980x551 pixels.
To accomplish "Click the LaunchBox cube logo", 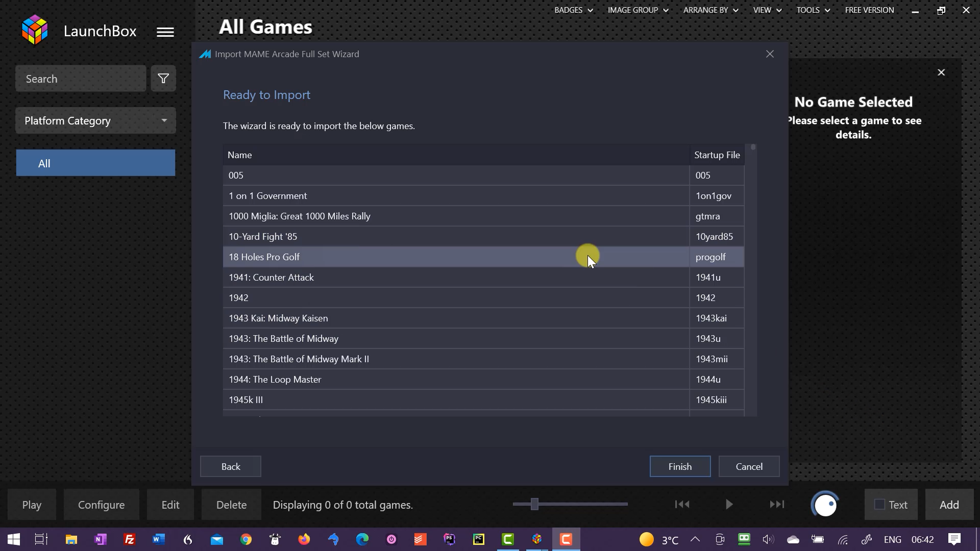I will (35, 30).
